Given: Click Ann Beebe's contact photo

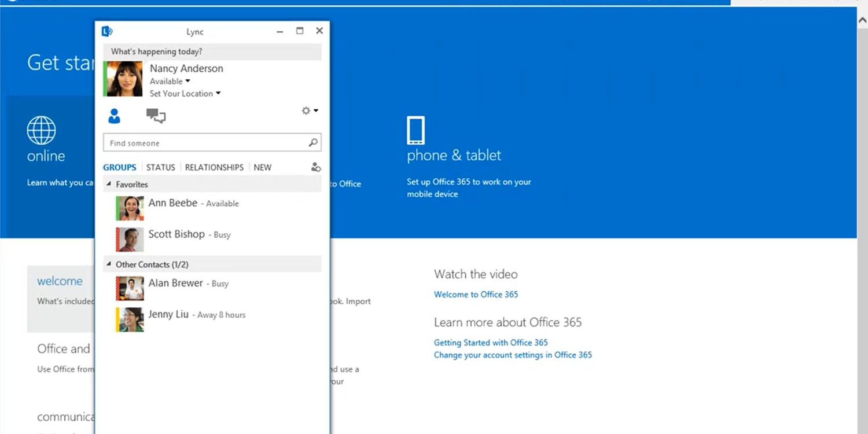Looking at the screenshot, I should click(130, 208).
